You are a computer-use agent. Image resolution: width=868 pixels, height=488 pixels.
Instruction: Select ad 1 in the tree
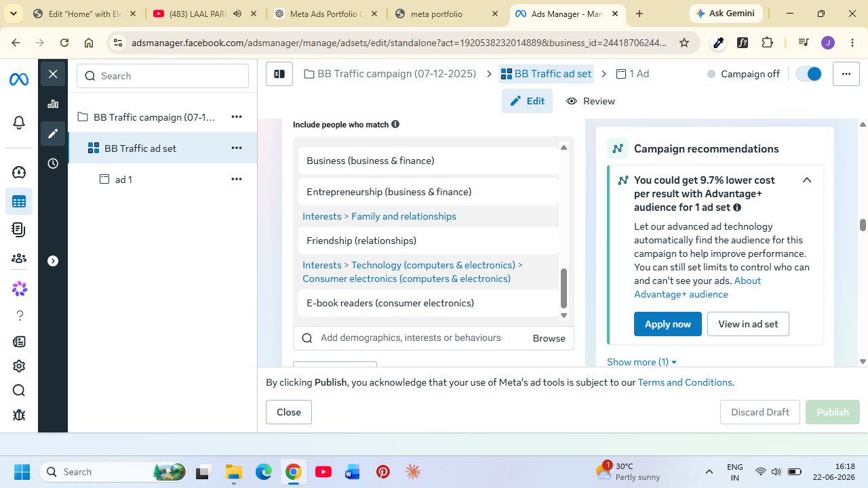123,180
